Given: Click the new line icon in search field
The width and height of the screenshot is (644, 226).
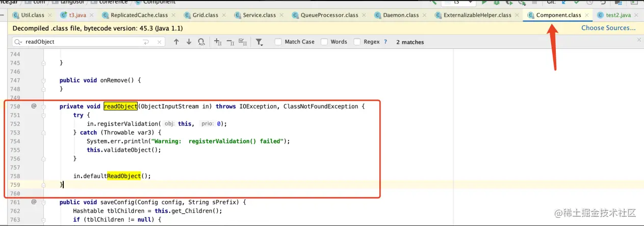Looking at the screenshot, I should (146, 42).
